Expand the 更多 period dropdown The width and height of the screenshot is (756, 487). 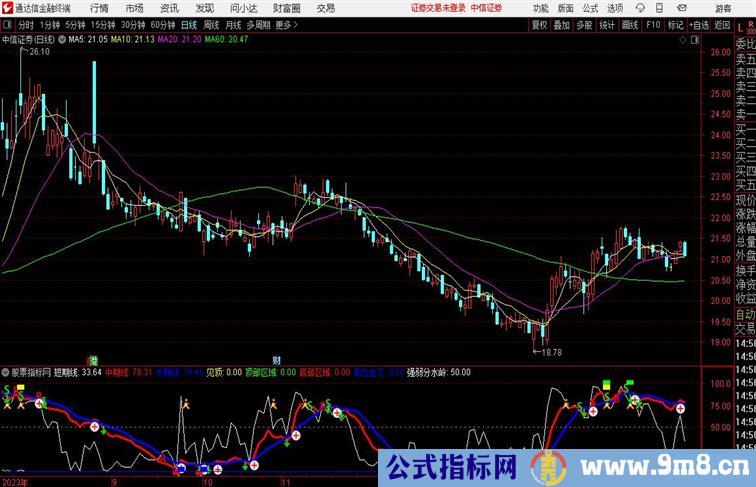point(287,24)
